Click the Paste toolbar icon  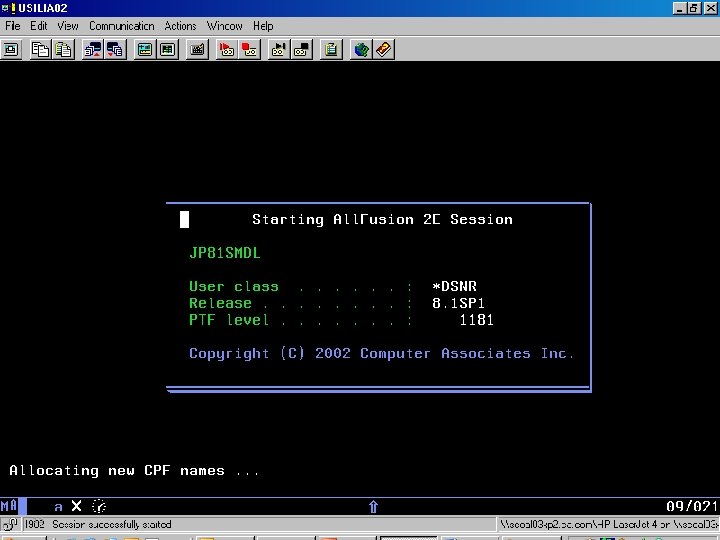pos(63,49)
